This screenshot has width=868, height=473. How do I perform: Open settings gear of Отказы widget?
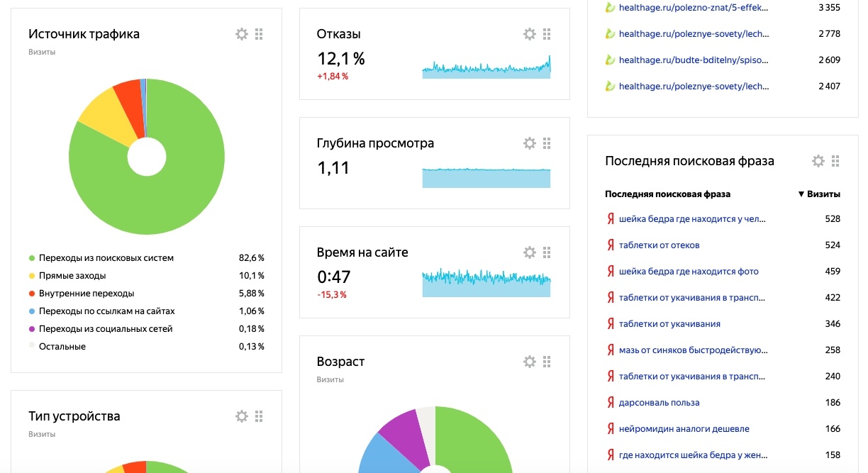530,34
